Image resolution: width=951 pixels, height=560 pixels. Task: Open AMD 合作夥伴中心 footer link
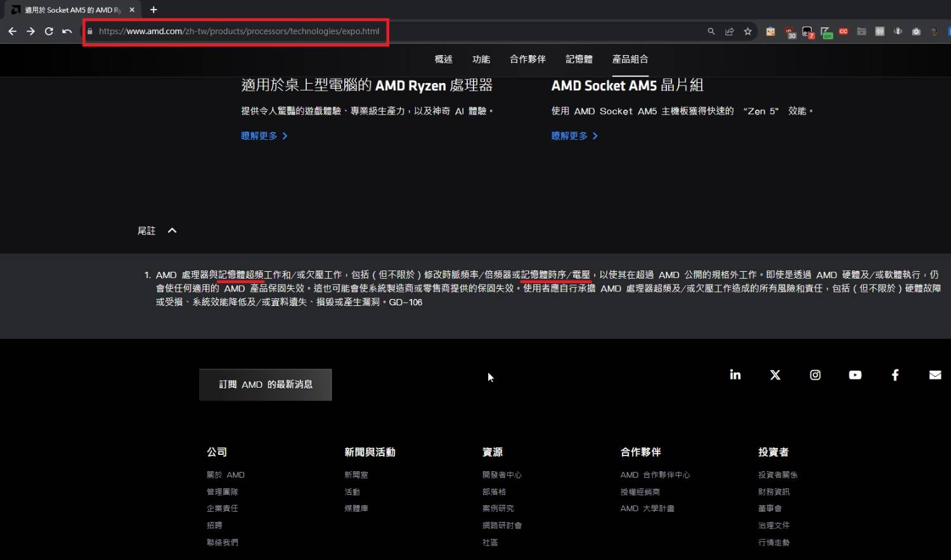tap(655, 474)
